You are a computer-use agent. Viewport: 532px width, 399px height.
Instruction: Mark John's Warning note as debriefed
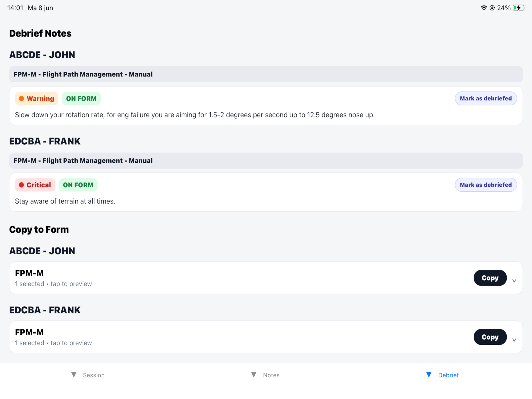486,98
